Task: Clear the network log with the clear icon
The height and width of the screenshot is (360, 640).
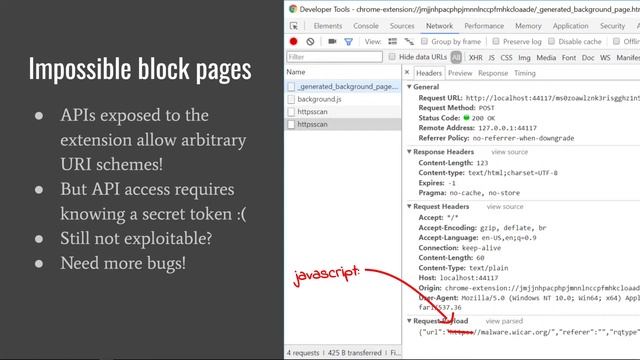Action: click(x=310, y=41)
